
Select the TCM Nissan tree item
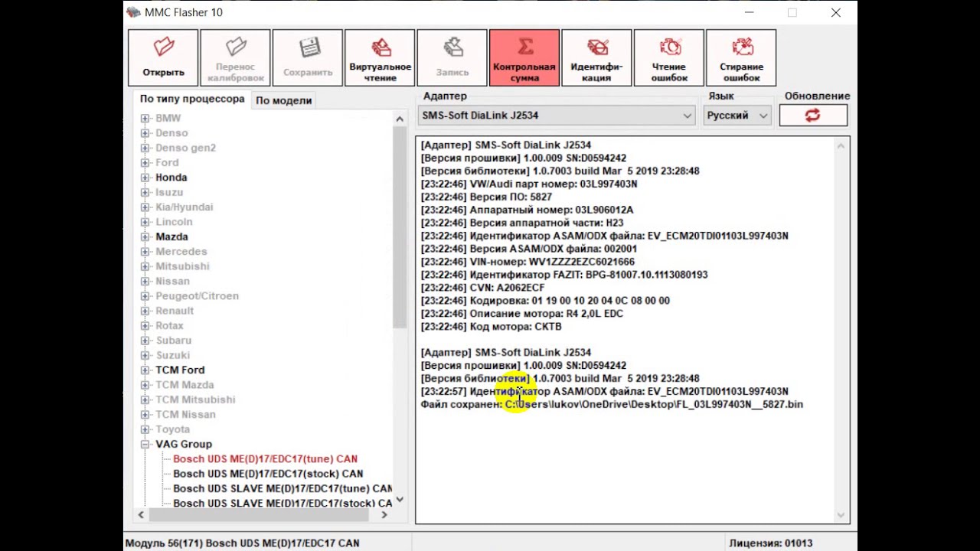pyautogui.click(x=185, y=415)
